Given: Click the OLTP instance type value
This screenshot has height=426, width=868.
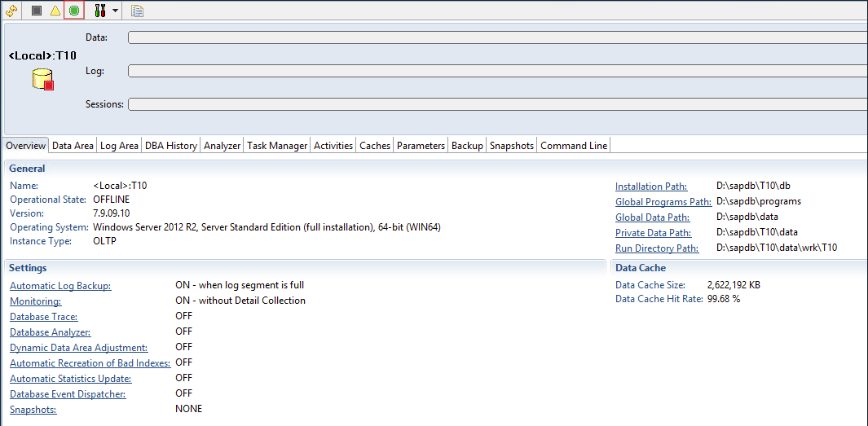Looking at the screenshot, I should pyautogui.click(x=105, y=241).
